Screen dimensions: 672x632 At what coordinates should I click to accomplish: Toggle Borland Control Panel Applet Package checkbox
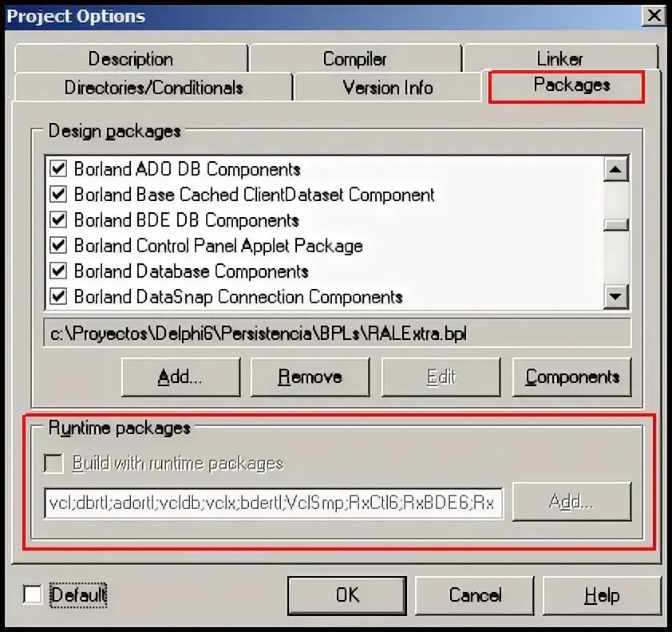point(58,246)
